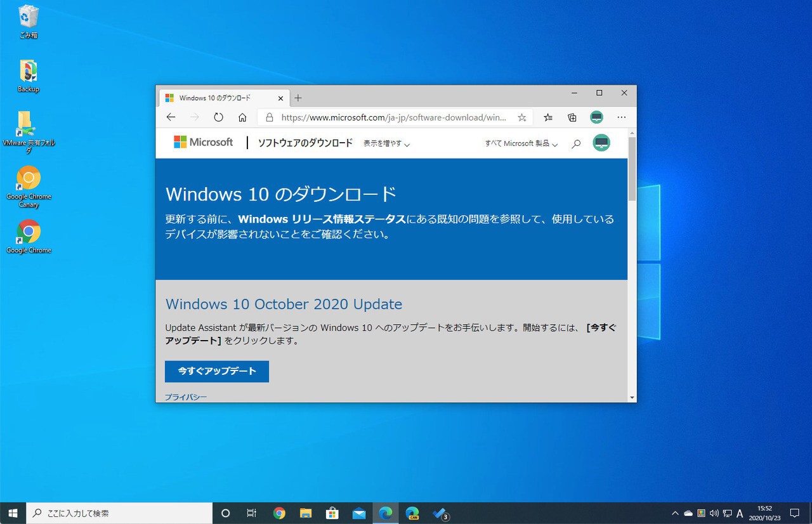Open the Mail app from the taskbar
812x524 pixels.
point(359,513)
